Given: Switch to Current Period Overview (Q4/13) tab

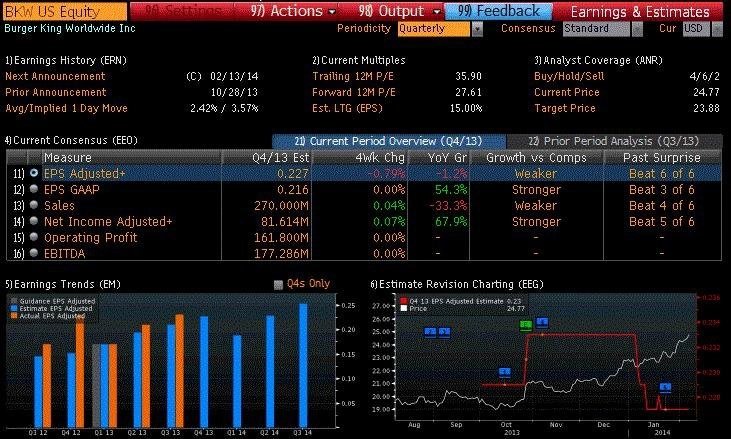Looking at the screenshot, I should click(389, 141).
